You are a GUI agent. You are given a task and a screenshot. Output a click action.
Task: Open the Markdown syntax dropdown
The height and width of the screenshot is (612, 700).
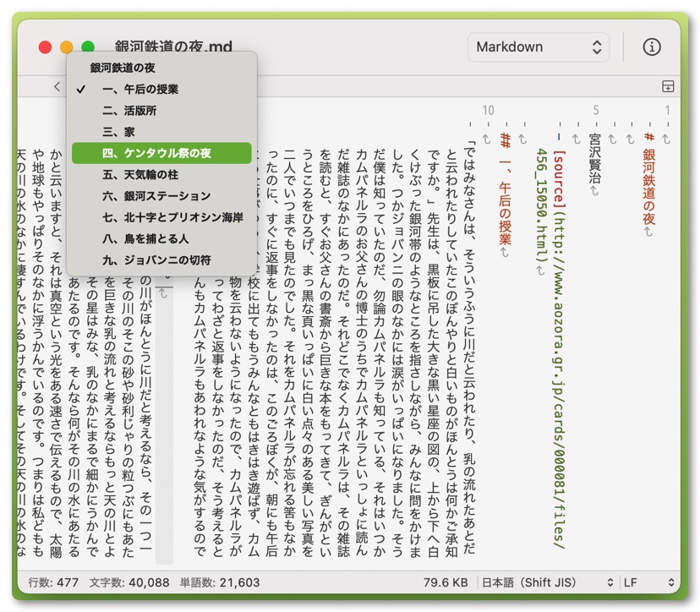point(538,47)
